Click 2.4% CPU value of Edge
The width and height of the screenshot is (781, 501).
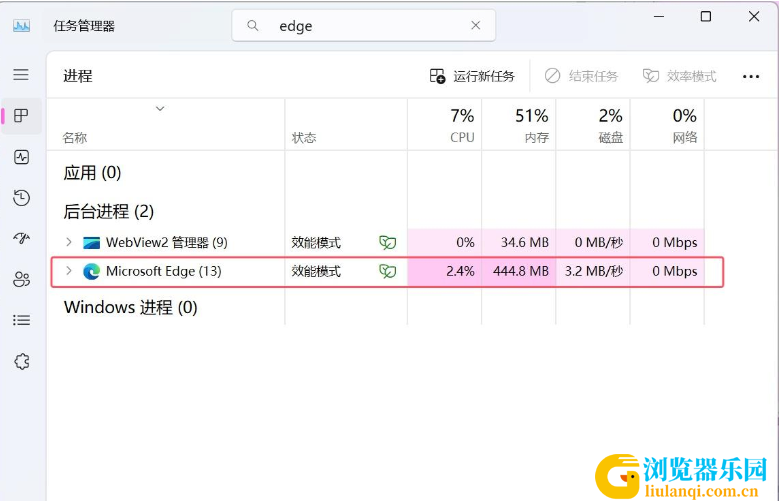click(x=460, y=271)
